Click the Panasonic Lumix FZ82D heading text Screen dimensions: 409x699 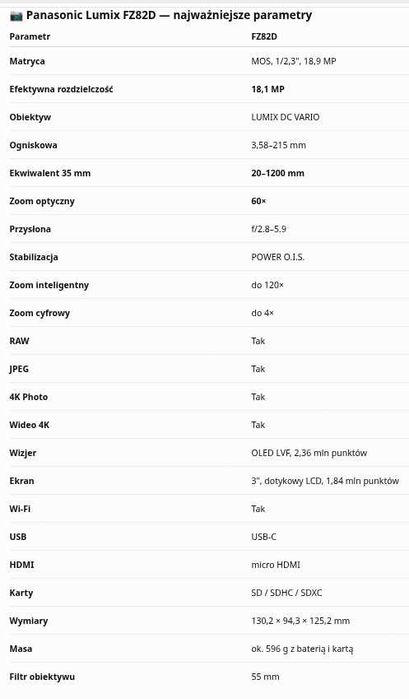pyautogui.click(x=169, y=15)
